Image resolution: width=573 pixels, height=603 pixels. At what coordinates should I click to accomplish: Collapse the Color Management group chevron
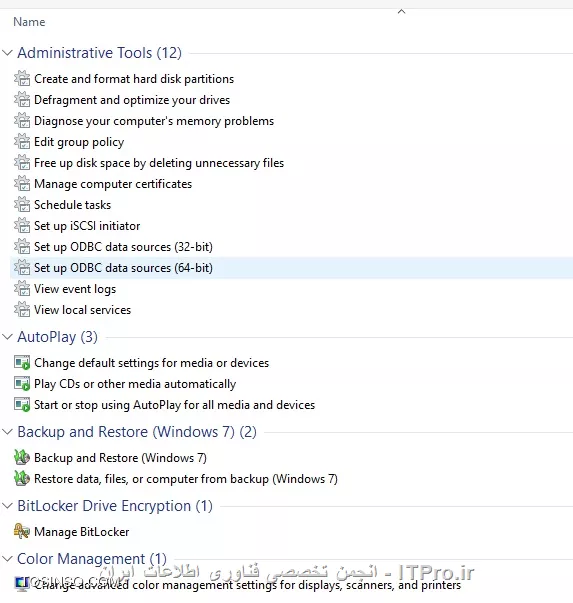coord(7,558)
